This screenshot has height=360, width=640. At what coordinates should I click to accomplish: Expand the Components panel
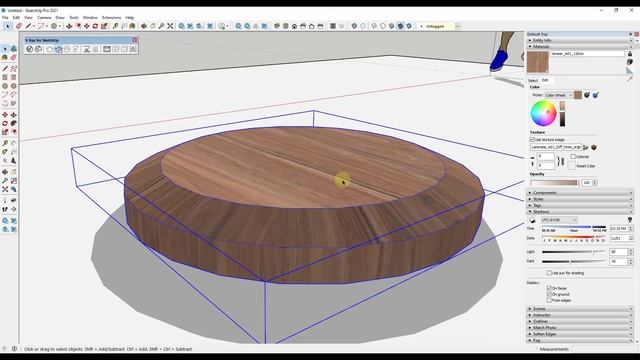click(x=580, y=193)
